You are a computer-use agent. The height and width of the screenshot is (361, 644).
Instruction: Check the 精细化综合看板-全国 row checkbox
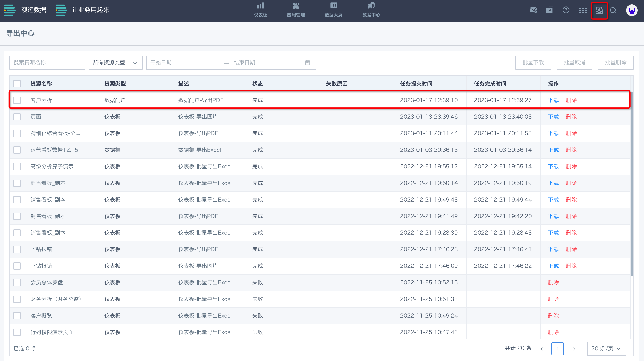(17, 133)
